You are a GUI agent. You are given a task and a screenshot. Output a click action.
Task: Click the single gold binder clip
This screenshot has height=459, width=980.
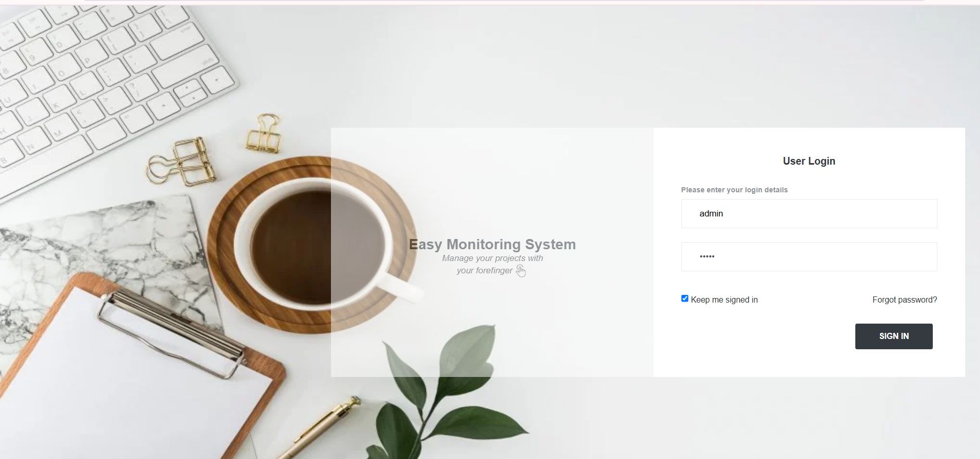(x=264, y=133)
